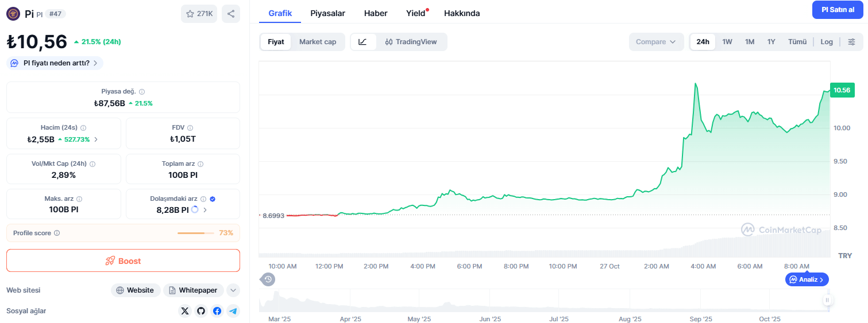The width and height of the screenshot is (868, 323).
Task: Click info icon next to Profile score
Action: [57, 233]
